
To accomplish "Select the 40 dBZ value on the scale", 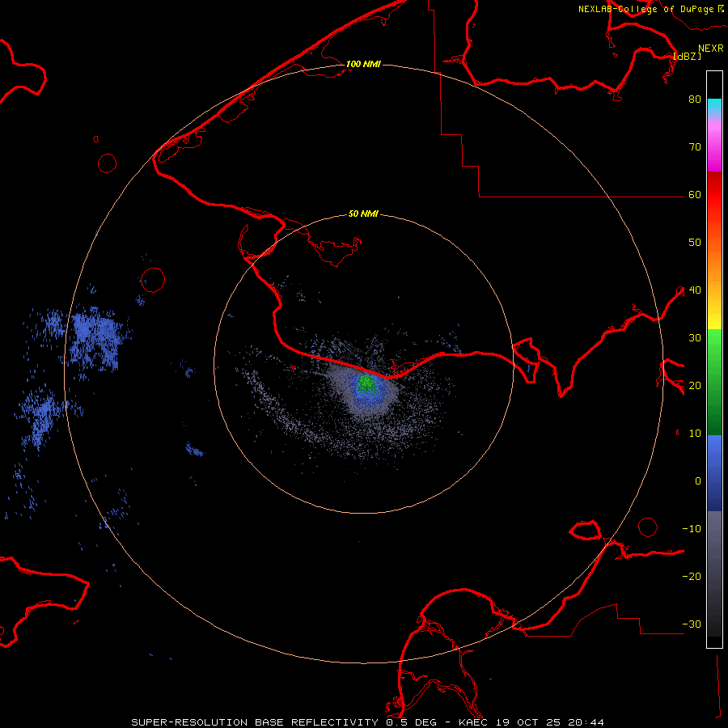I will point(695,290).
